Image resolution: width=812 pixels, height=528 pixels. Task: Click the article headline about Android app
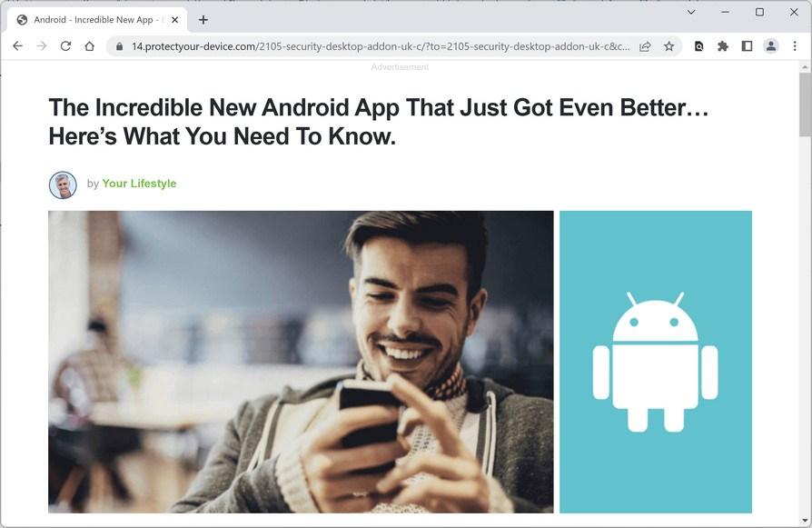379,122
